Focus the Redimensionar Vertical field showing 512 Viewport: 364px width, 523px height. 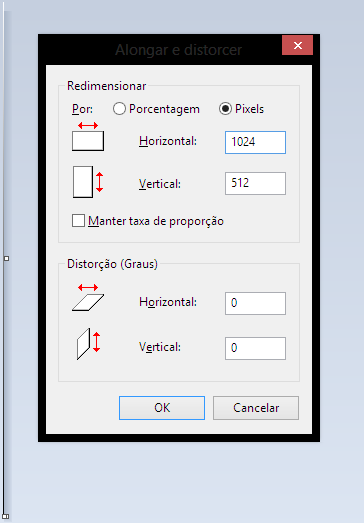pyautogui.click(x=255, y=183)
